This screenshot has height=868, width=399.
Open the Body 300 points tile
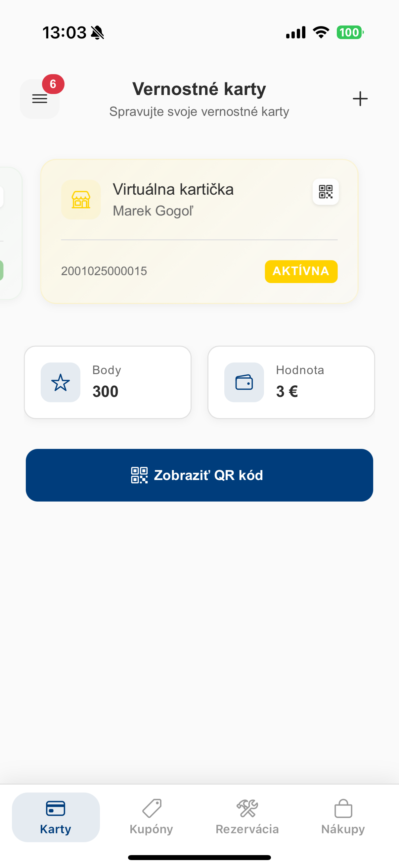(x=108, y=382)
